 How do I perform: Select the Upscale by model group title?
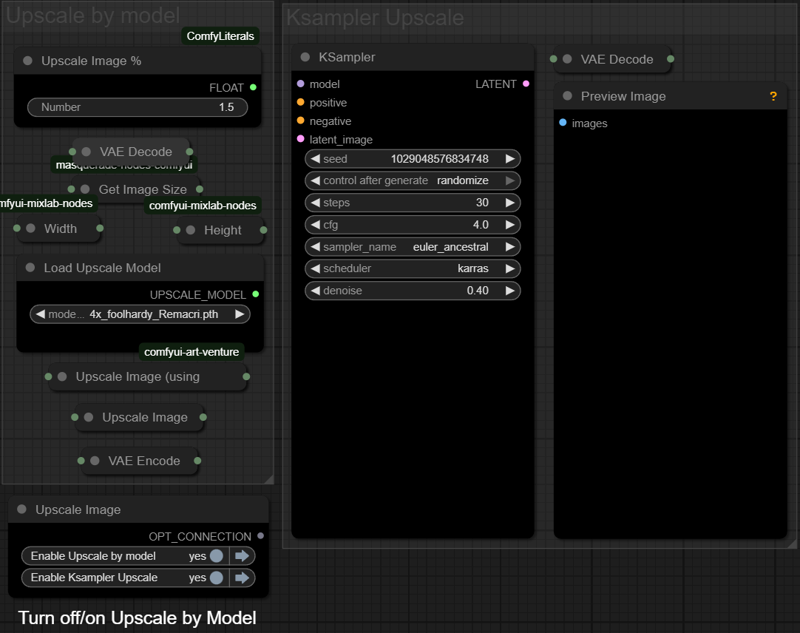click(93, 15)
